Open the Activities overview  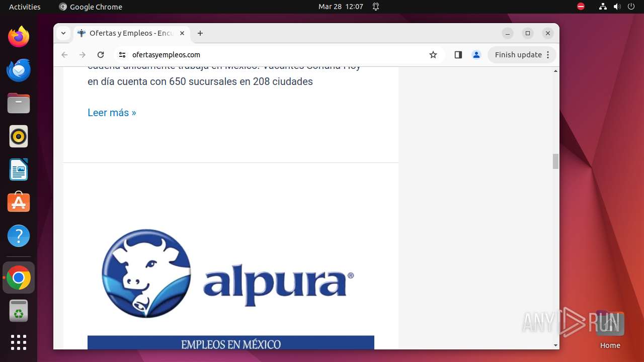point(25,7)
